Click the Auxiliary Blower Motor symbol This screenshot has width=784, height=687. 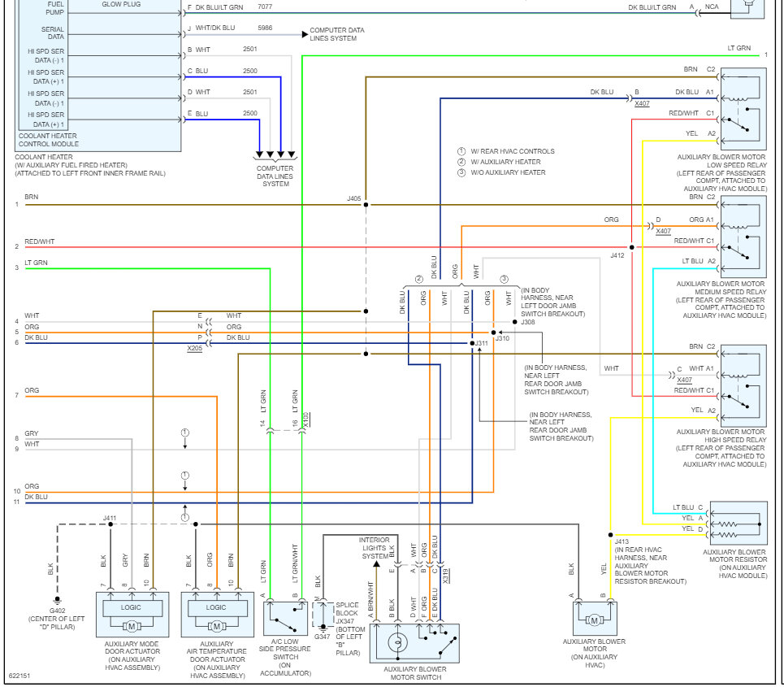[595, 619]
